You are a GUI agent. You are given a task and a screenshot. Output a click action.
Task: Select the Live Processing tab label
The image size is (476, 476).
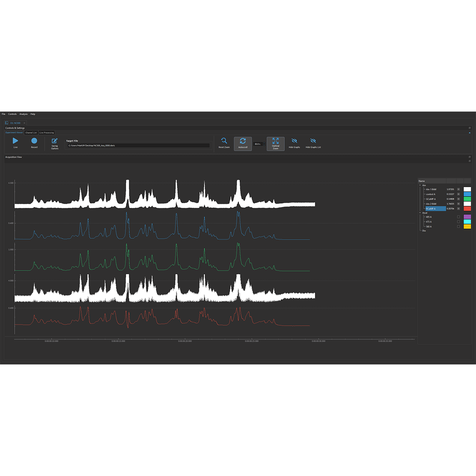[46, 132]
